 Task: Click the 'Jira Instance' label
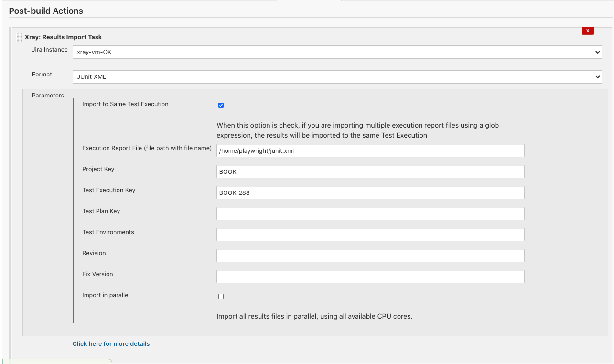(50, 50)
